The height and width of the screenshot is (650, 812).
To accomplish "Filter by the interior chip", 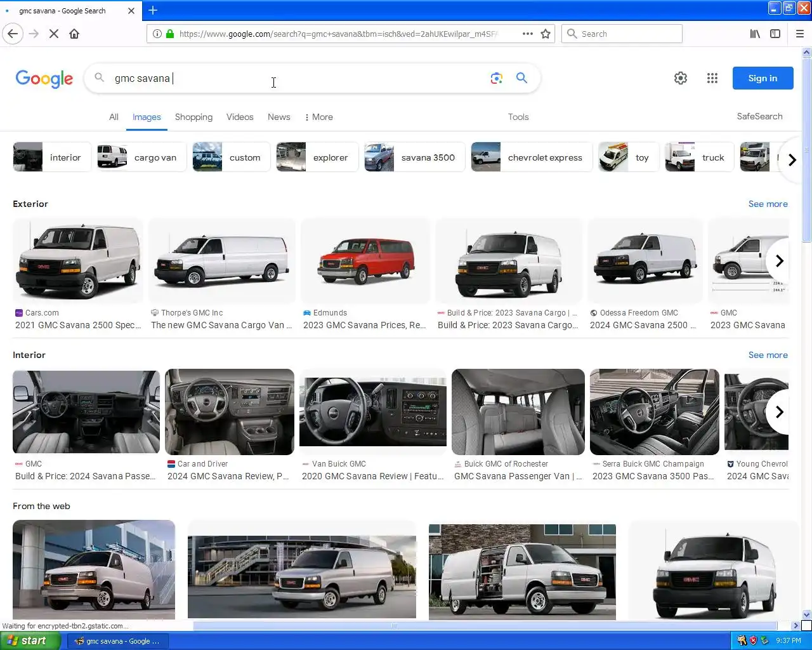I will coord(52,157).
